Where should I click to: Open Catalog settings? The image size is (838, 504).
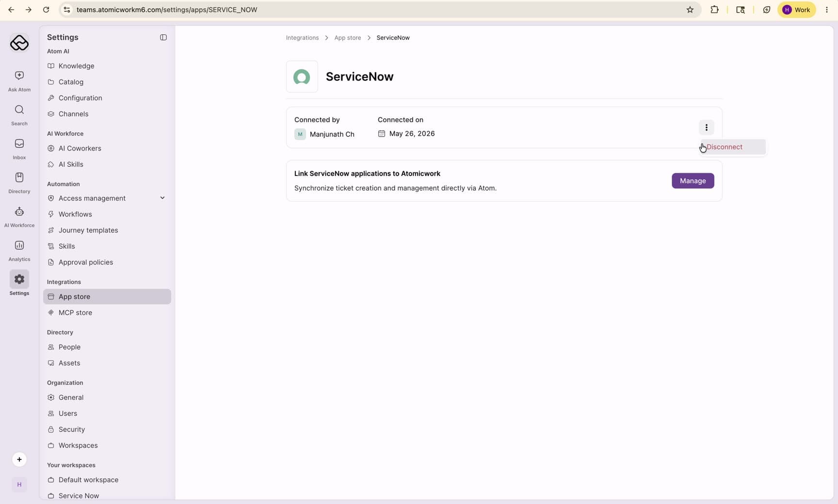click(x=107, y=82)
